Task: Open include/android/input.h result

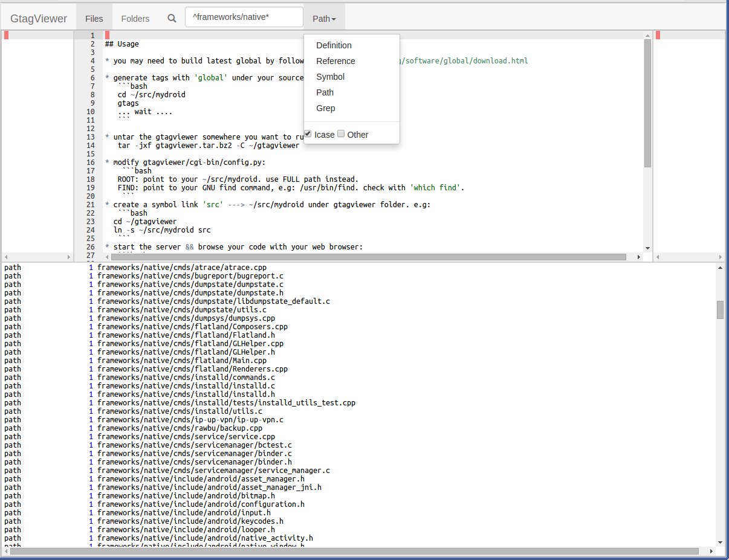Action: pos(184,512)
